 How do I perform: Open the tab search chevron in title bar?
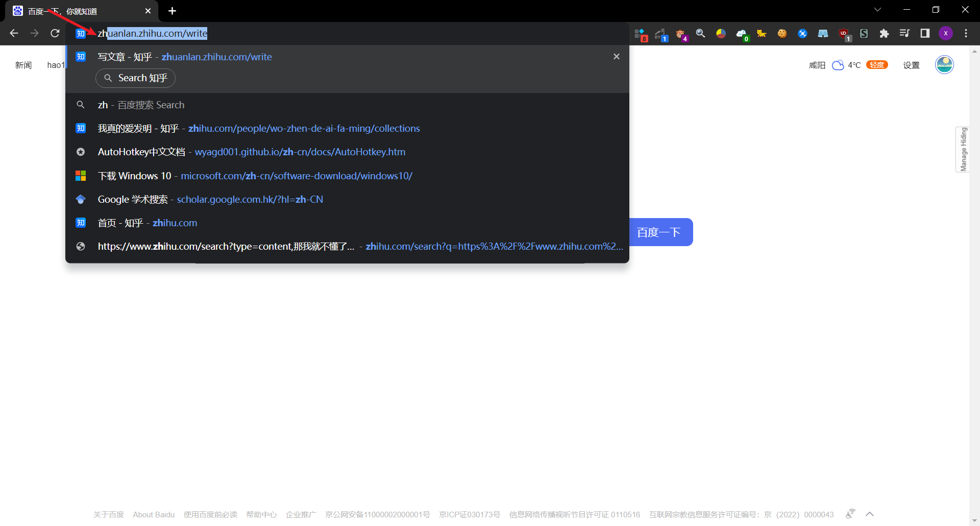[x=877, y=10]
